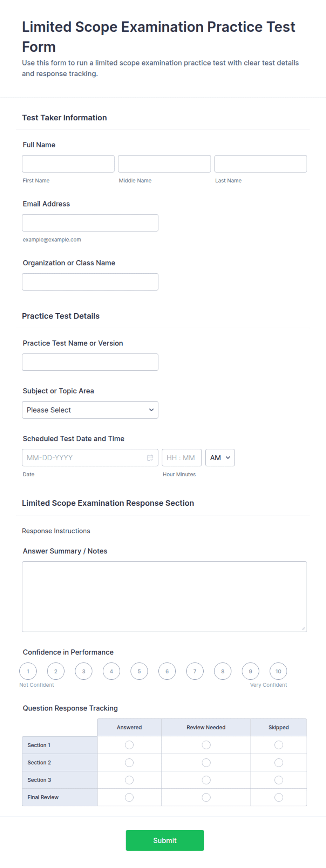The height and width of the screenshot is (868, 326).
Task: Mark Section 3 as Skipped
Action: [279, 780]
